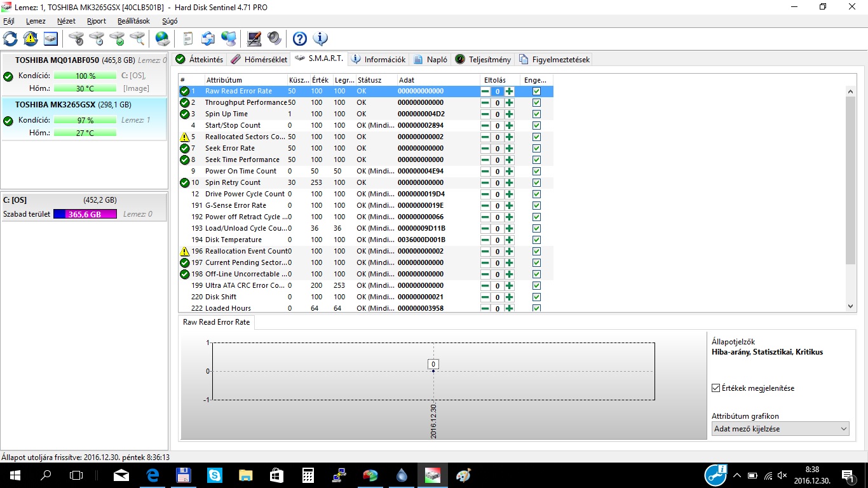Click the disk icon with clock badge
The image size is (868, 488).
click(x=97, y=39)
